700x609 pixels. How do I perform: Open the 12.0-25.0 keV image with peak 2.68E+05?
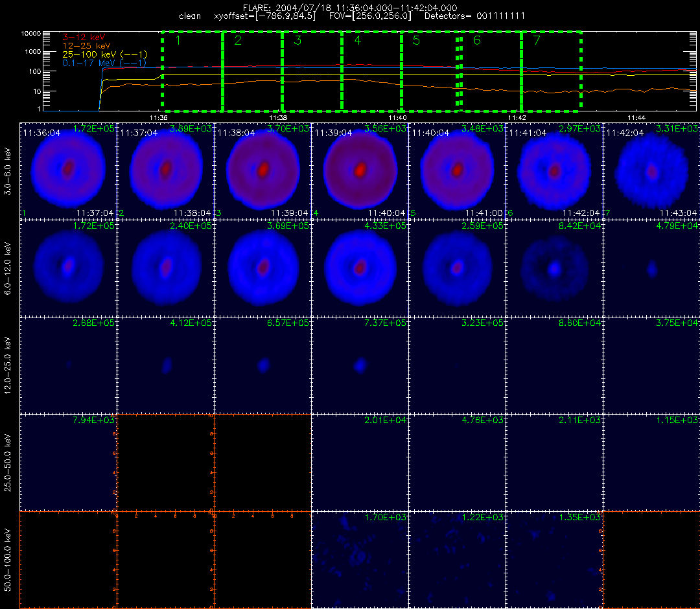[x=68, y=366]
